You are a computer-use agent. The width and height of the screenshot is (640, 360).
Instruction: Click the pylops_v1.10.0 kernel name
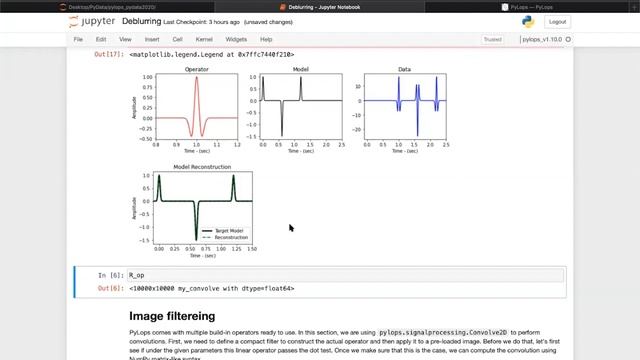pyautogui.click(x=542, y=40)
